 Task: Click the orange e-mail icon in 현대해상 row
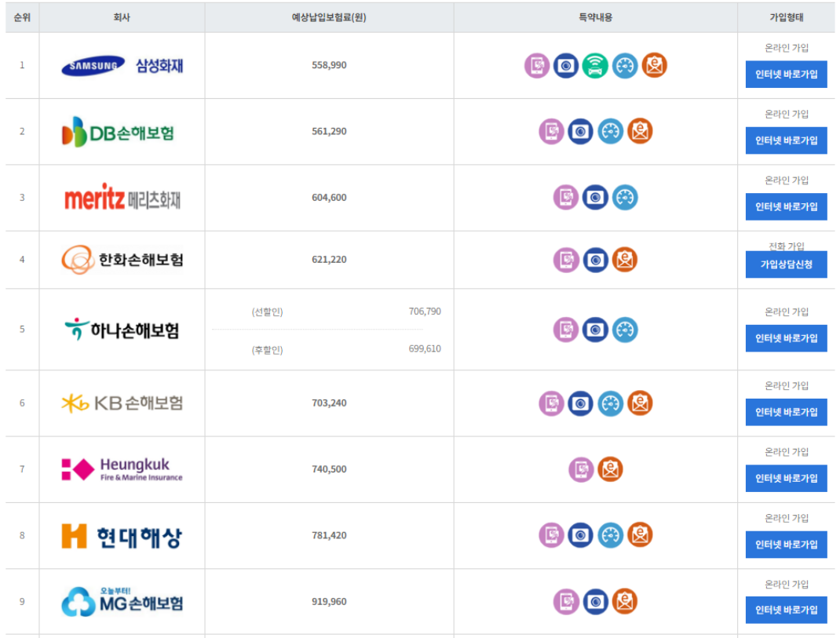(x=640, y=534)
